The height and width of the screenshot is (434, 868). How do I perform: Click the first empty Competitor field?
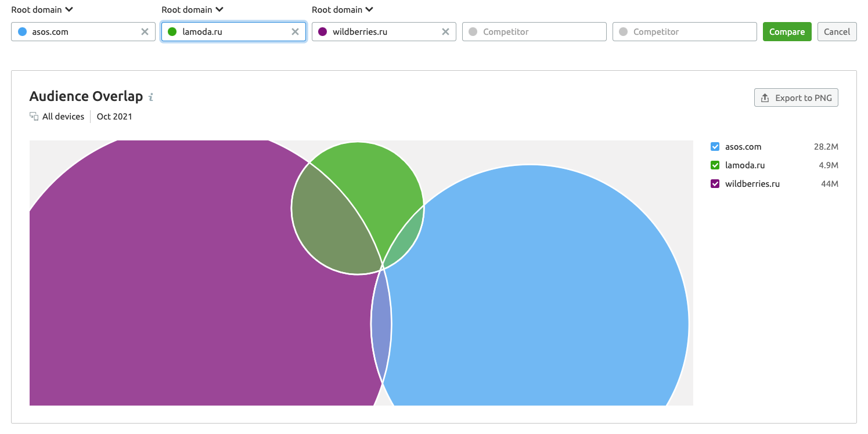tap(534, 32)
